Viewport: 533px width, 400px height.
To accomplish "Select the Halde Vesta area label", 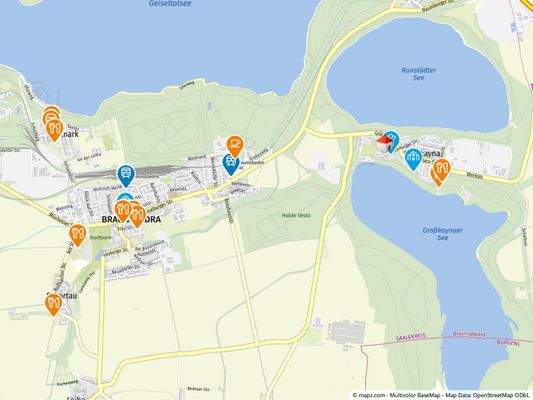I will (x=296, y=215).
